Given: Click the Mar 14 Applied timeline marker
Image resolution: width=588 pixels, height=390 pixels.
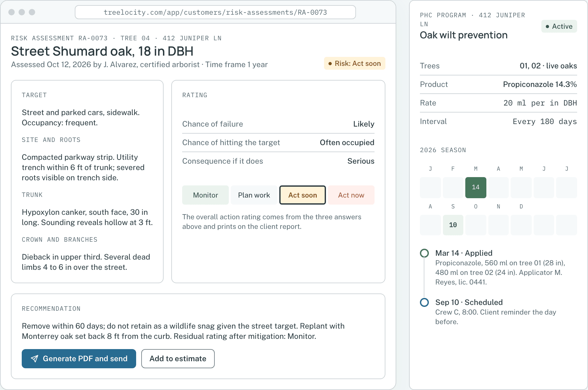Looking at the screenshot, I should pyautogui.click(x=424, y=253).
